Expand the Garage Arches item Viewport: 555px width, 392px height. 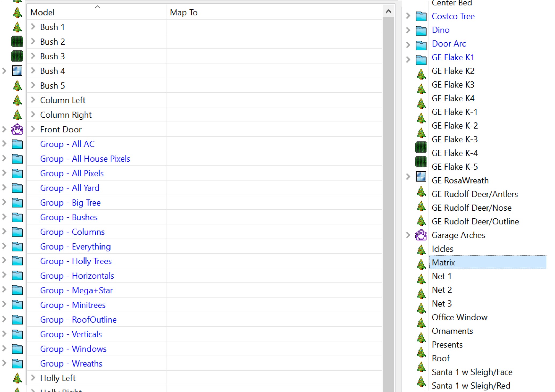[x=408, y=235]
